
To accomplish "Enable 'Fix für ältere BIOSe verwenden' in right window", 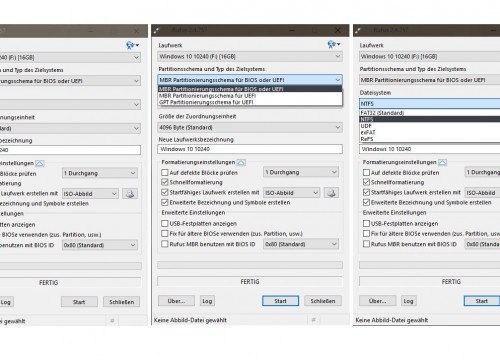I will (x=366, y=233).
